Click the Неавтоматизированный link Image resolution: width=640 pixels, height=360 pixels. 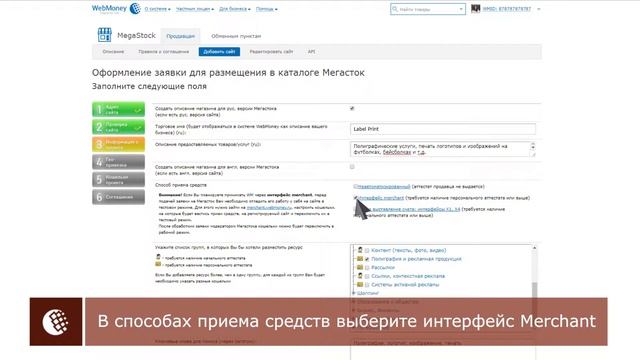coord(384,187)
